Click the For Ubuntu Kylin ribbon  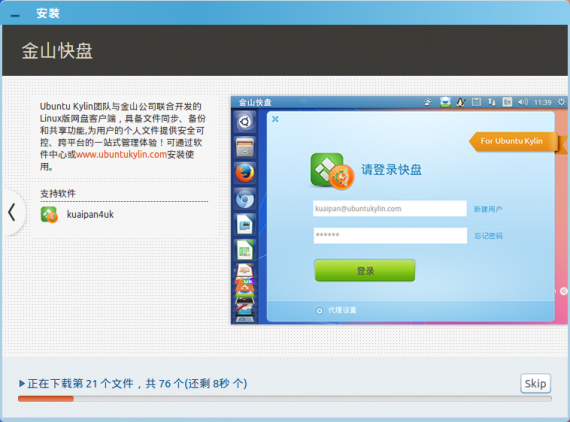513,141
